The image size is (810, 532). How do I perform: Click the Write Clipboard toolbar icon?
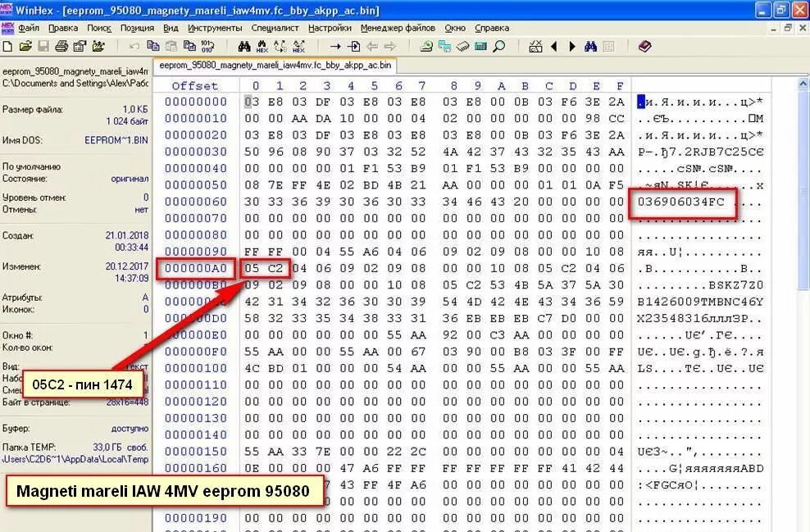click(x=189, y=47)
